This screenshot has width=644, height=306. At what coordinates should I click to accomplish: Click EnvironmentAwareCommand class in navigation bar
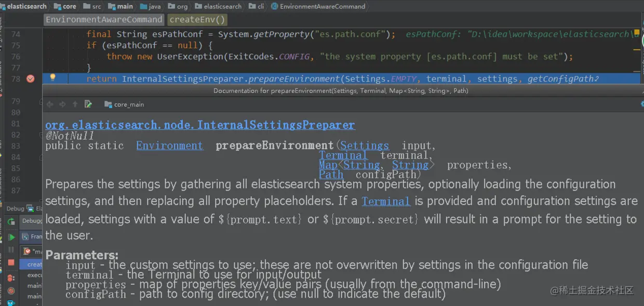(x=318, y=6)
